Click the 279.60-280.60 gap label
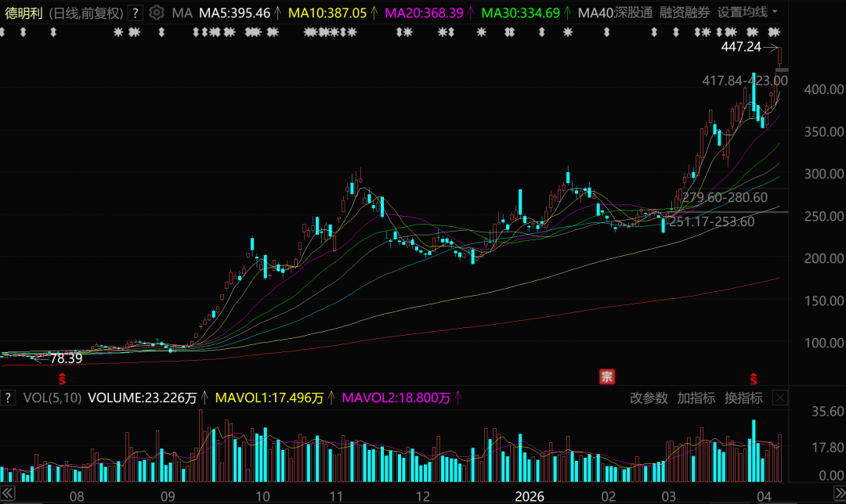Image resolution: width=846 pixels, height=504 pixels. pyautogui.click(x=725, y=198)
